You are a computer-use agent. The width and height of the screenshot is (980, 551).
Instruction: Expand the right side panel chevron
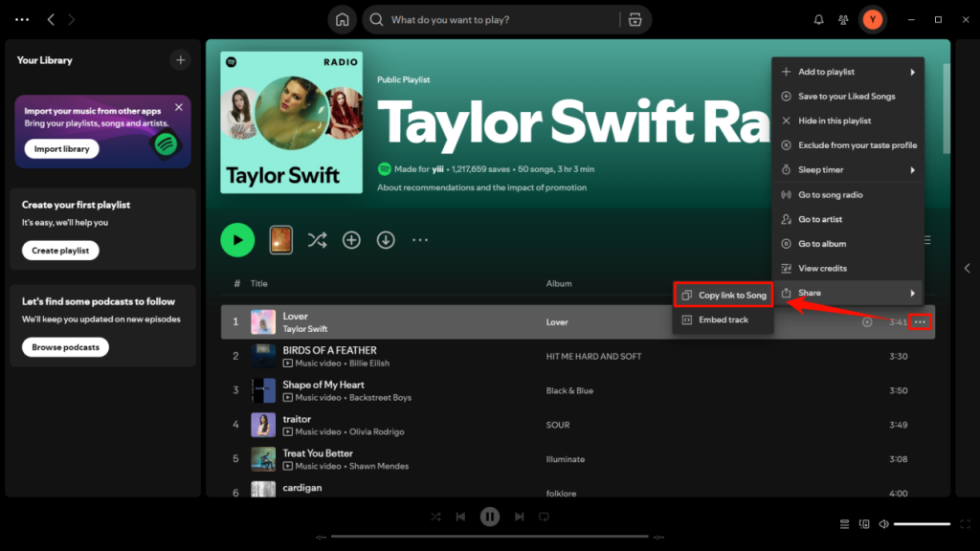[x=967, y=268]
